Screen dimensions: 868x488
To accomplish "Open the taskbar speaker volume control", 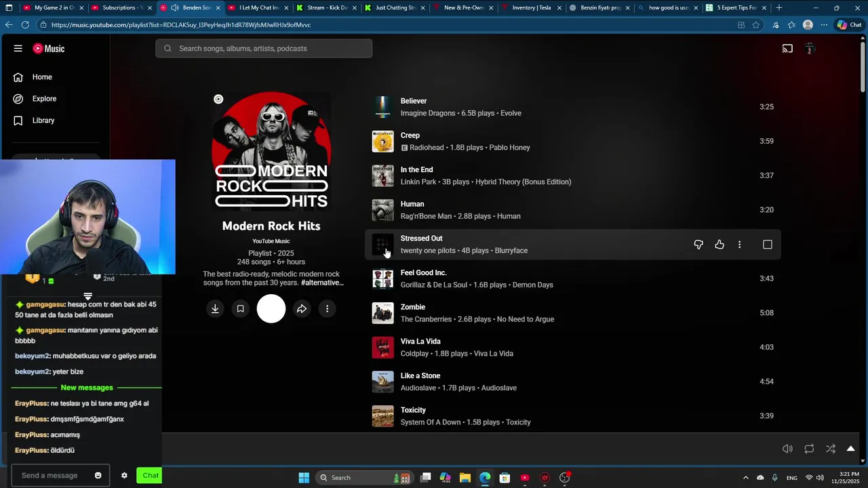I will tap(820, 478).
